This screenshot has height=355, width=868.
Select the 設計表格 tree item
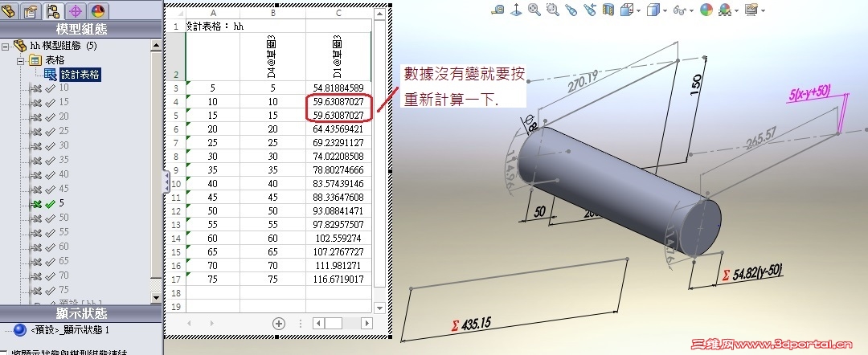pos(80,75)
